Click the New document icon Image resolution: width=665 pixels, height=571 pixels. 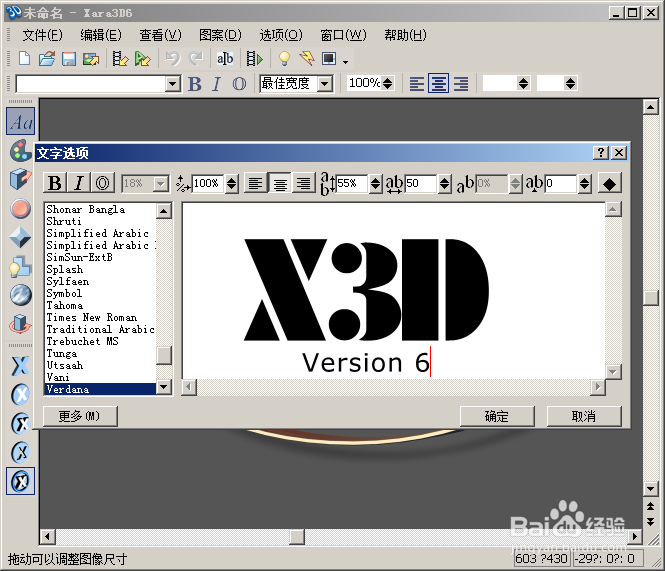click(25, 59)
